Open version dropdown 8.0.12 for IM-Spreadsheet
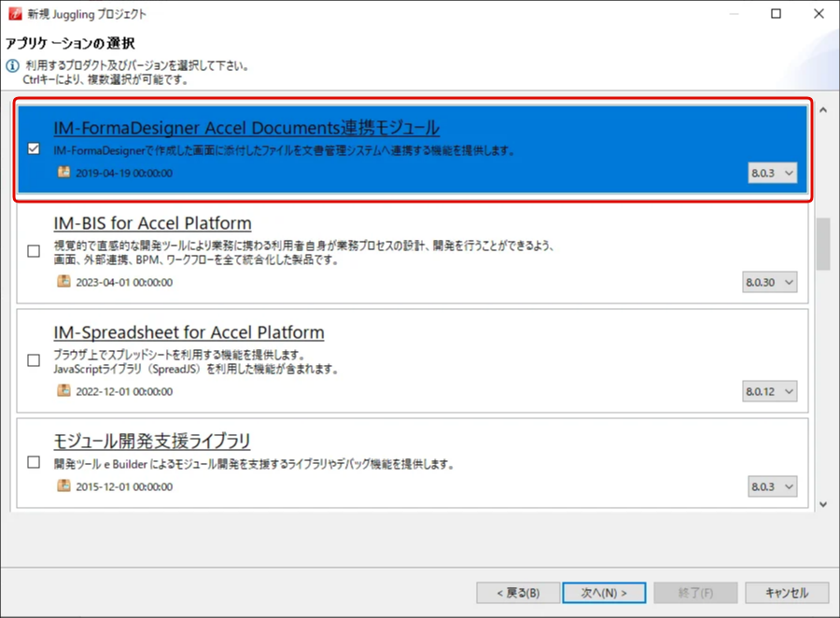 click(770, 392)
